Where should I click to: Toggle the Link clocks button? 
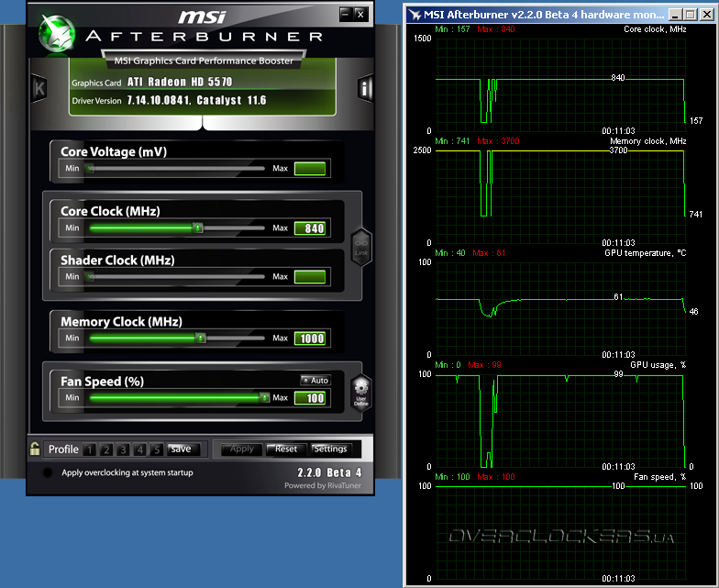[x=361, y=247]
